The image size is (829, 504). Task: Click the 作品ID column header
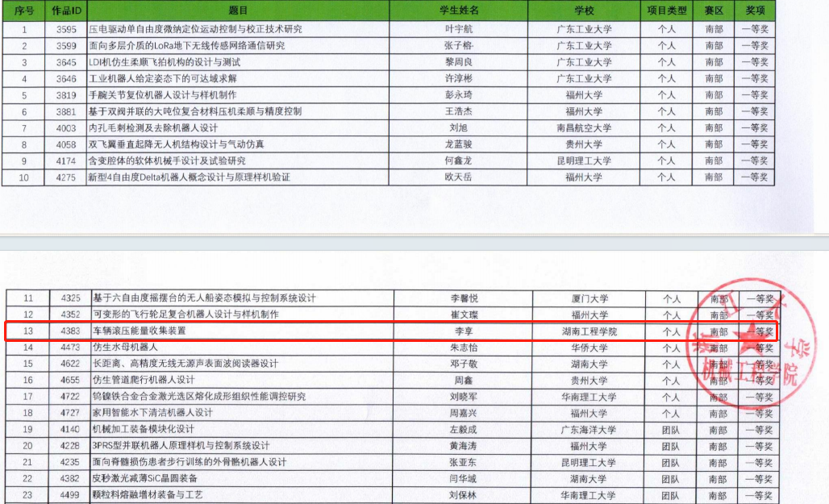point(66,10)
